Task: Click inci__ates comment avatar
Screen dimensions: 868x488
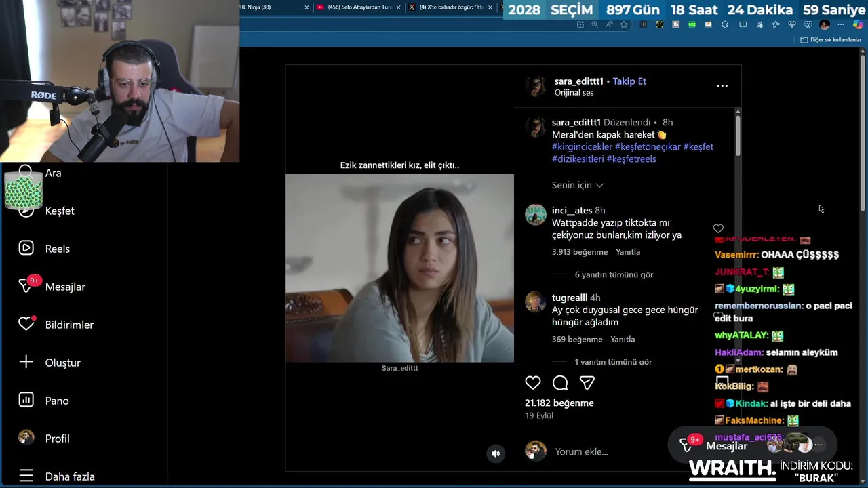Action: coord(535,215)
